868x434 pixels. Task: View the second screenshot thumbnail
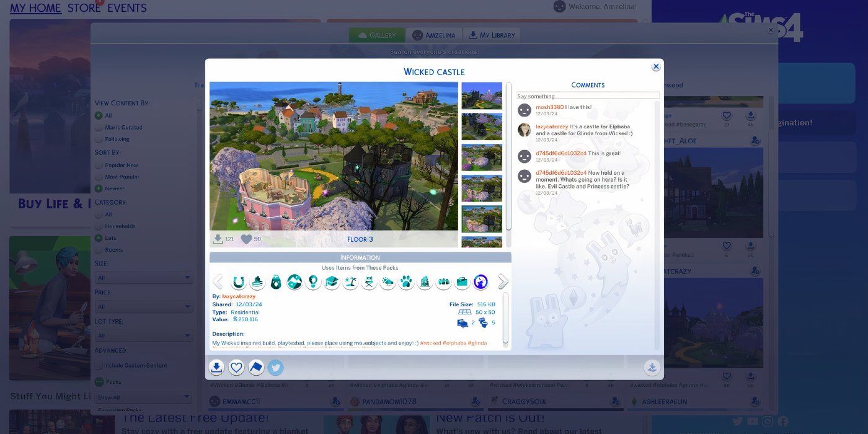pyautogui.click(x=482, y=126)
